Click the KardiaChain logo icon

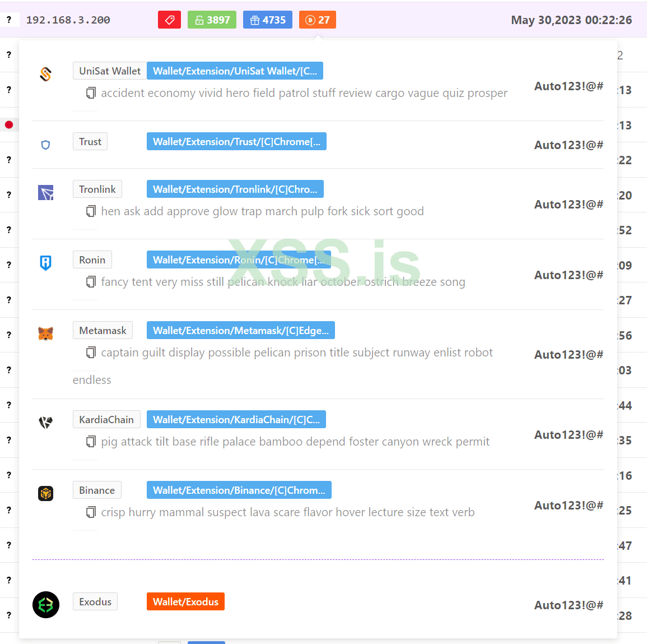click(46, 422)
